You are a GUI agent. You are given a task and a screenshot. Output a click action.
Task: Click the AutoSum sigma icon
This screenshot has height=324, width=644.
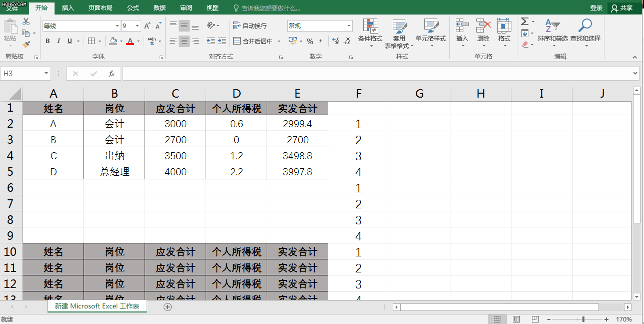tap(524, 22)
